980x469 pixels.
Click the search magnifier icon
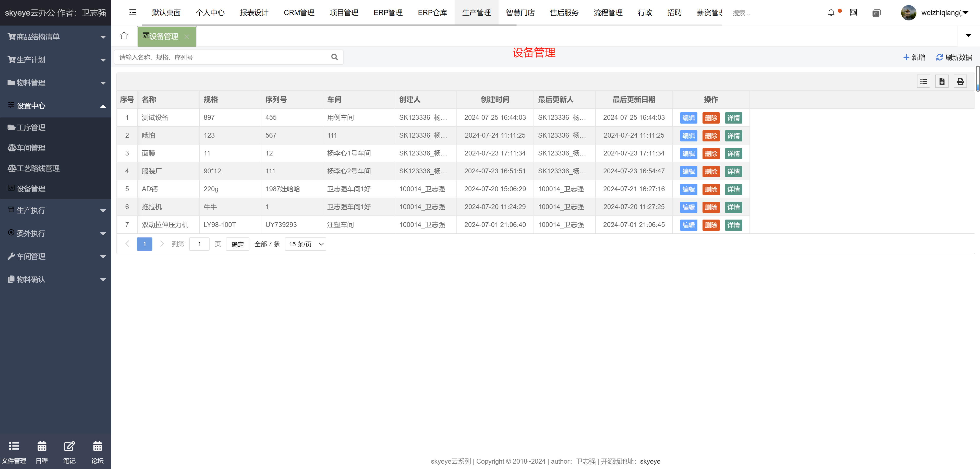[x=334, y=57]
